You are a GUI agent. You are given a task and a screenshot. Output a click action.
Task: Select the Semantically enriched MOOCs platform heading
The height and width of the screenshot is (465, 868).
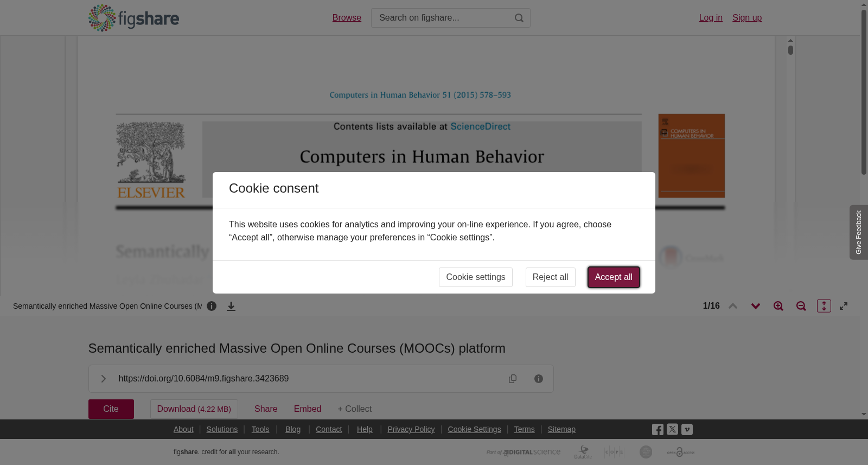[x=297, y=348]
